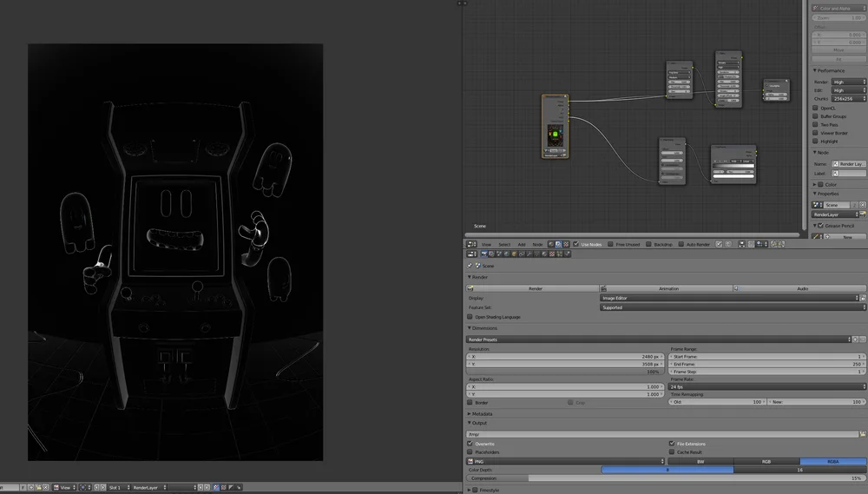The image size is (868, 494).
Task: Open the render layers properties tab icon
Action: [x=491, y=254]
